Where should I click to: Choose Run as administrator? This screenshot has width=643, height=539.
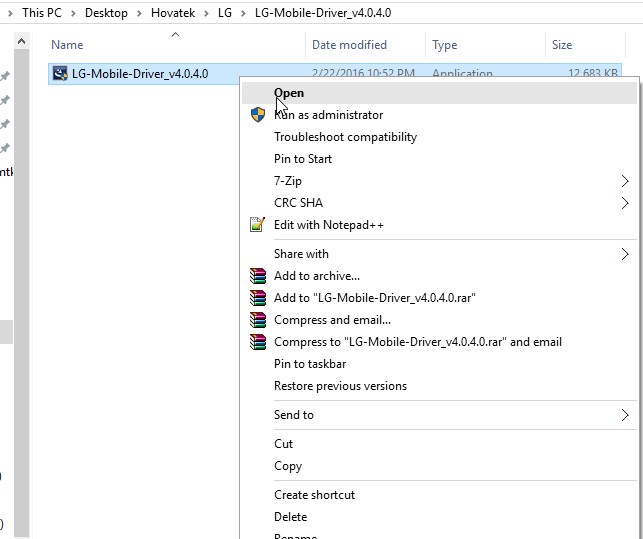[439, 115]
